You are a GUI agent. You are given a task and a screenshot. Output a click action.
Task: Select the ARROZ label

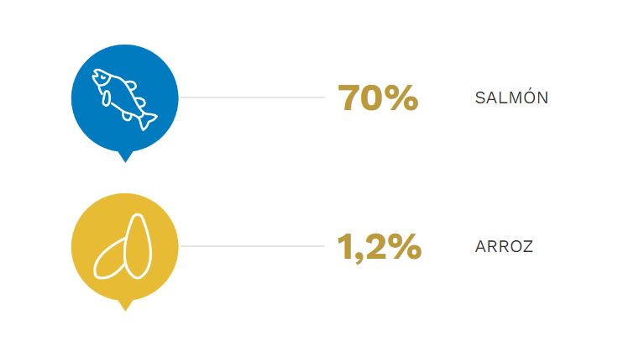[x=504, y=247]
